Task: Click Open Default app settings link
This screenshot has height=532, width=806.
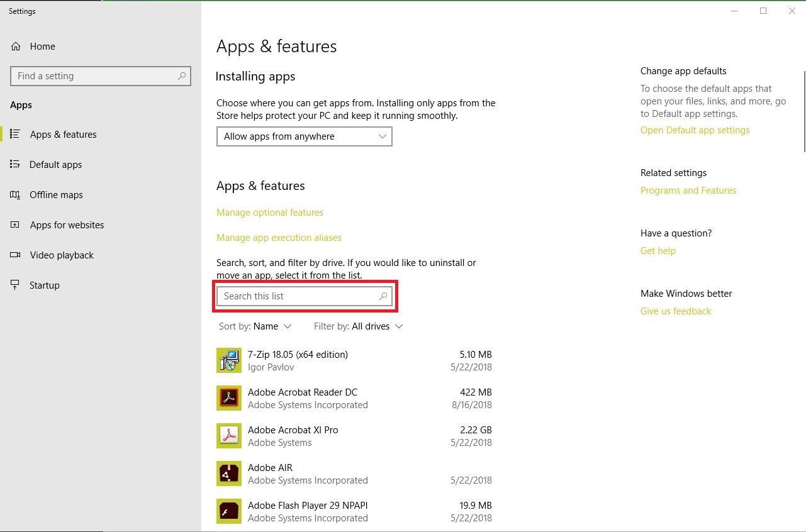Action: 695,130
